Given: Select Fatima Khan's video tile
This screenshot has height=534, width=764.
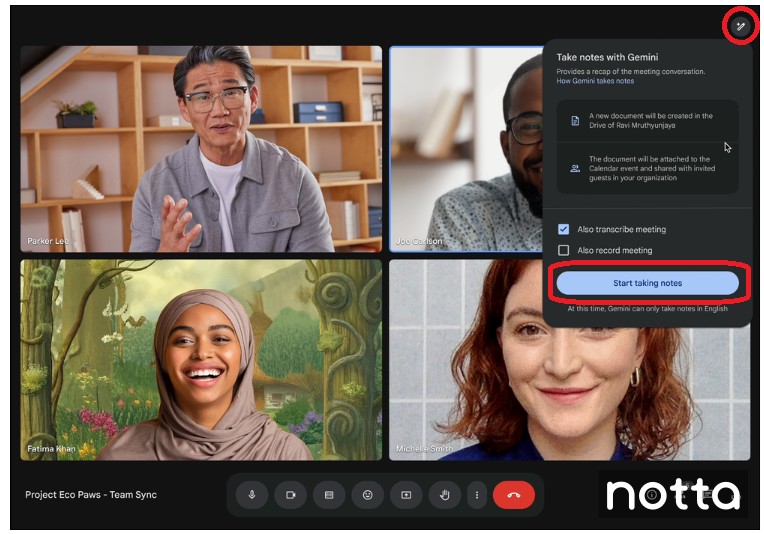Looking at the screenshot, I should [201, 360].
